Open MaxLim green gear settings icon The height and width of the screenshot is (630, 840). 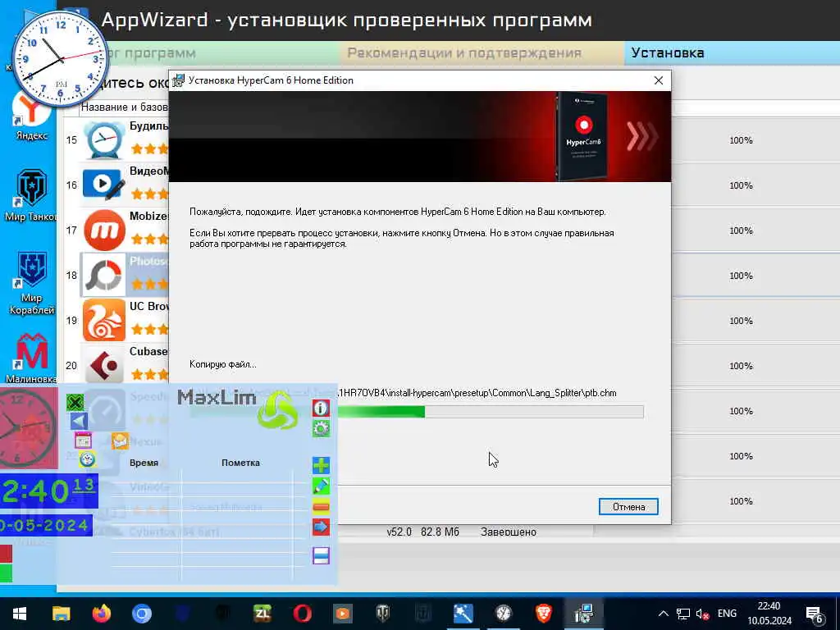[321, 428]
